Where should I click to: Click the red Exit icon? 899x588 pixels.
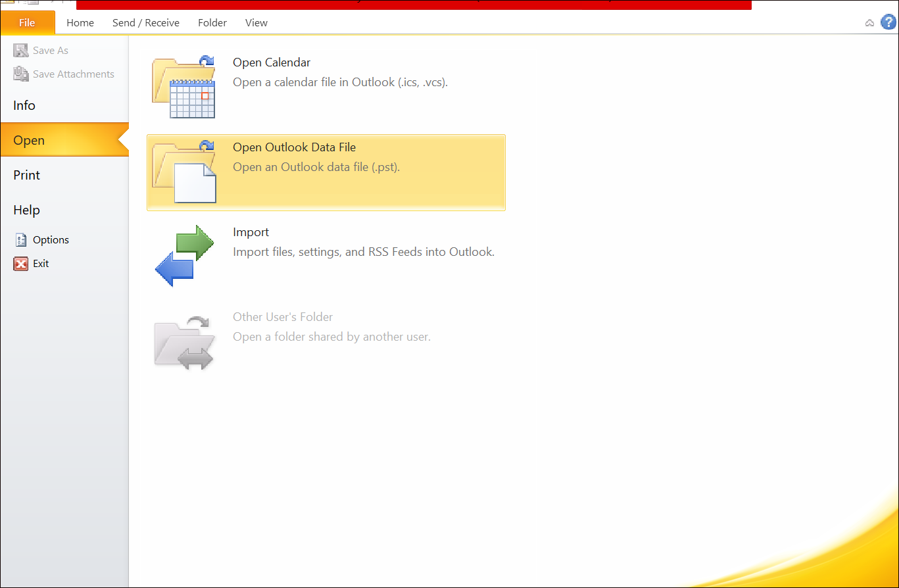tap(21, 264)
